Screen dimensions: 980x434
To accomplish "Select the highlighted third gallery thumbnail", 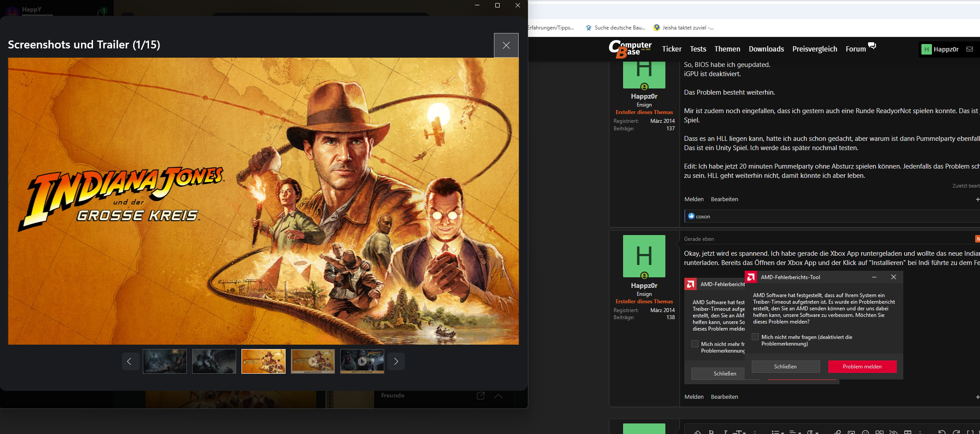I will 264,361.
